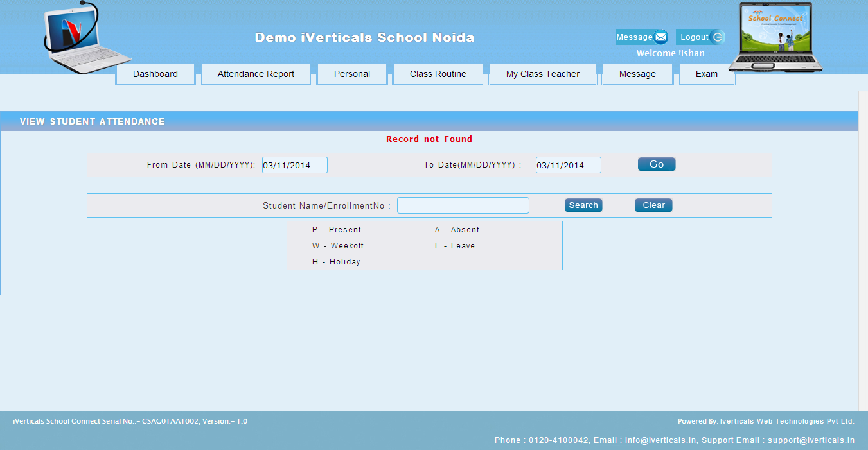Open the Message navigation tab
868x450 pixels.
[637, 74]
